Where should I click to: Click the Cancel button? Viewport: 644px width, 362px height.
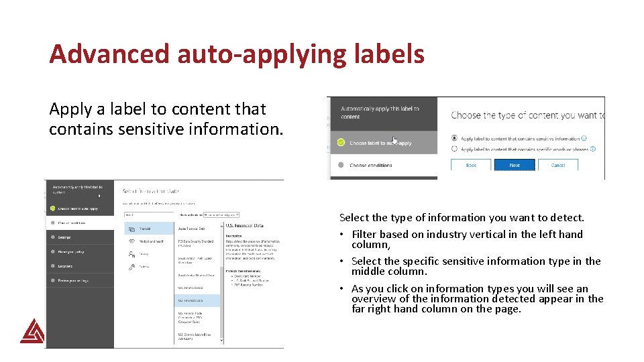(x=557, y=165)
